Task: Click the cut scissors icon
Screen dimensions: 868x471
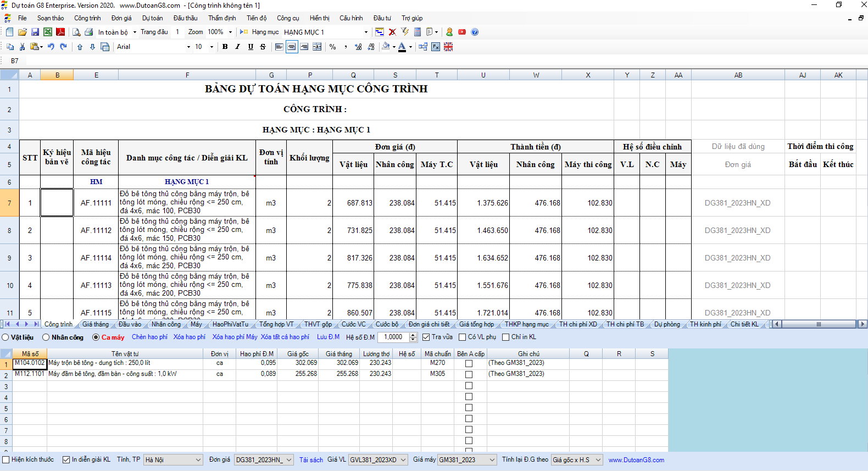Action: (x=22, y=47)
